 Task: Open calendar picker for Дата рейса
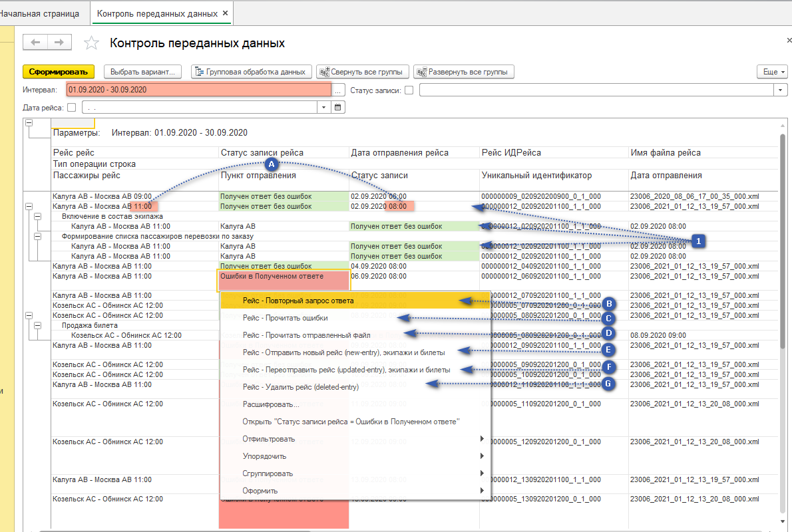tap(337, 107)
